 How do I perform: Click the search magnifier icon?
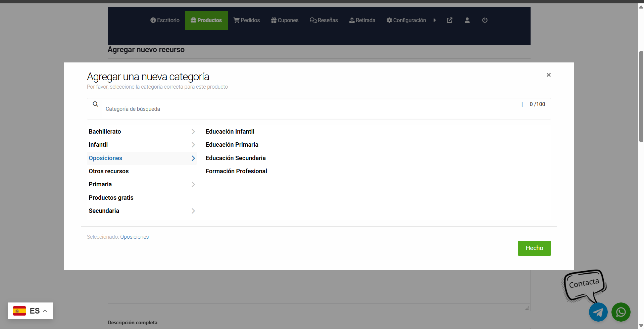[96, 104]
